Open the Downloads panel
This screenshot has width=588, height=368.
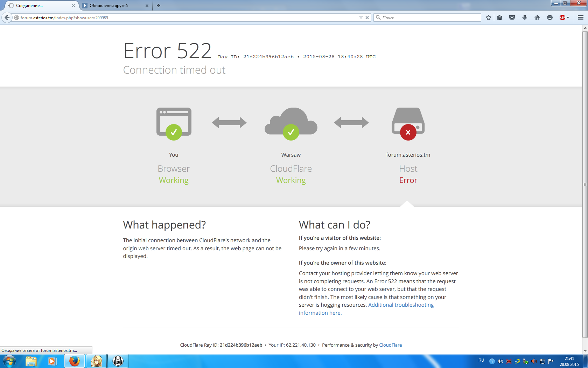click(x=525, y=18)
